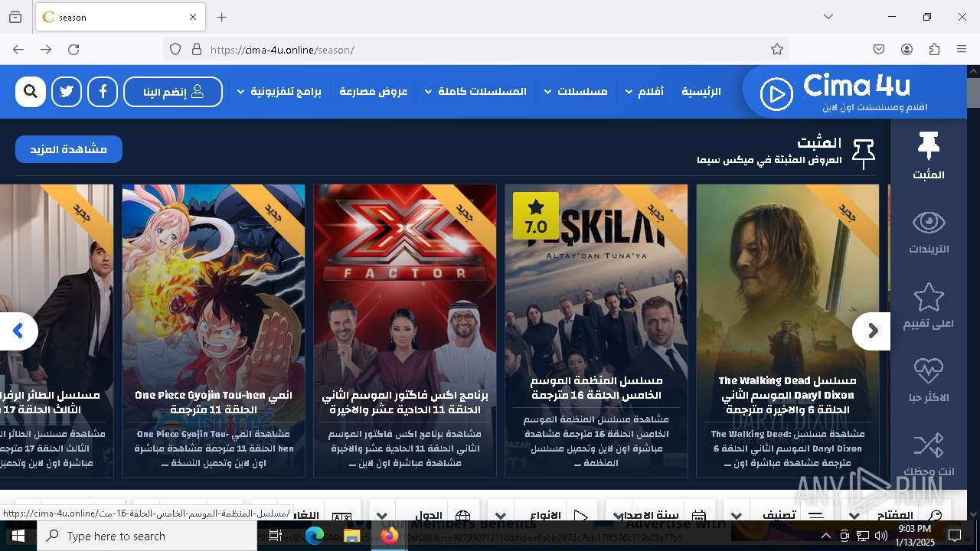This screenshot has height=551, width=980.
Task: Expand the أفلام dropdown menu
Action: tap(644, 92)
